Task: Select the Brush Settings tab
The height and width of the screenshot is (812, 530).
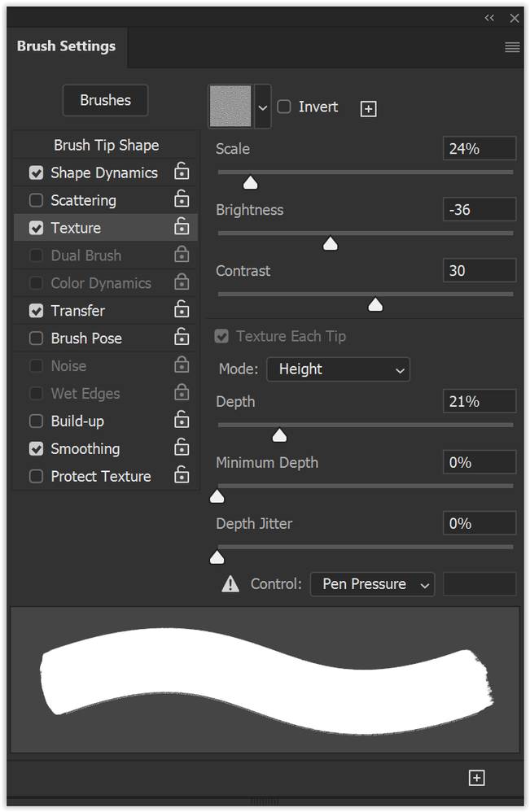Action: coord(66,46)
